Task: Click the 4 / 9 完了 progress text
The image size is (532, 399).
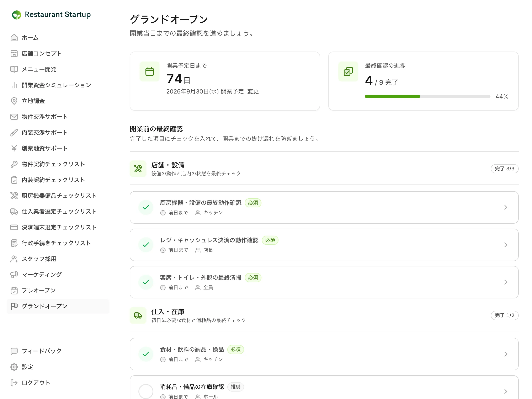Action: 382,81
